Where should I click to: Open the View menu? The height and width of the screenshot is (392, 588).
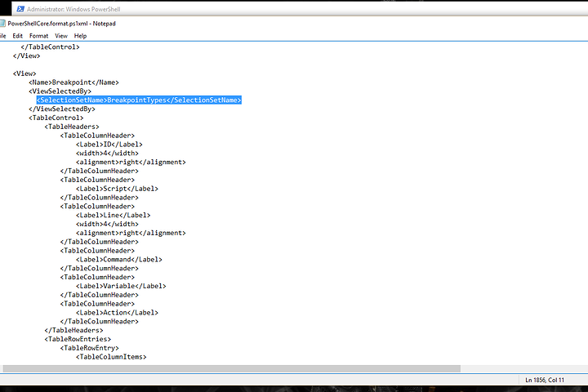[x=60, y=36]
